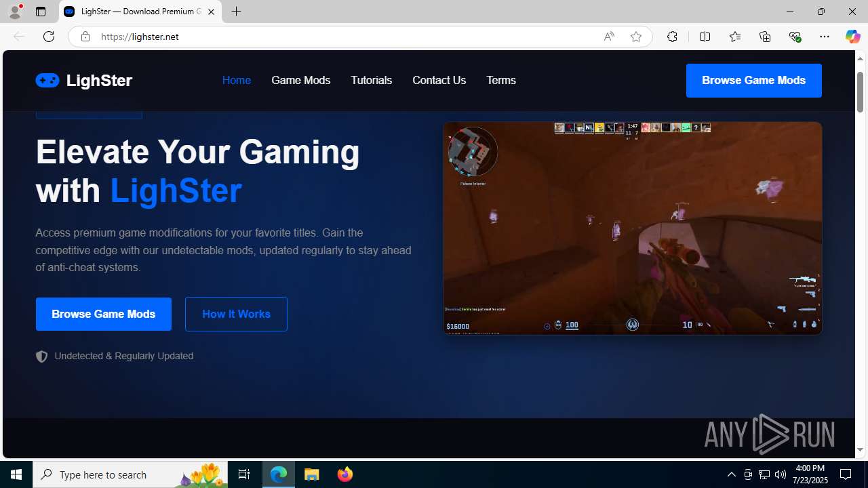This screenshot has height=488, width=868.
Task: Click taskbar search box
Action: coord(130,474)
